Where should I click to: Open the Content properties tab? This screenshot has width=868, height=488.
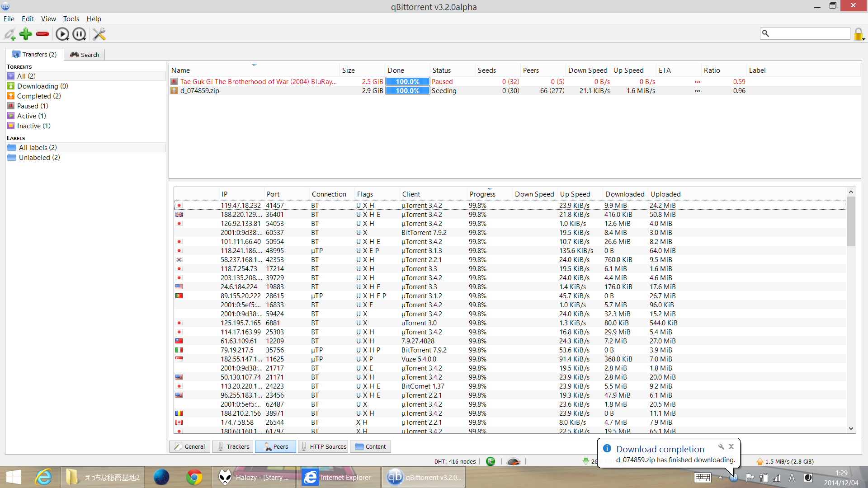[371, 446]
